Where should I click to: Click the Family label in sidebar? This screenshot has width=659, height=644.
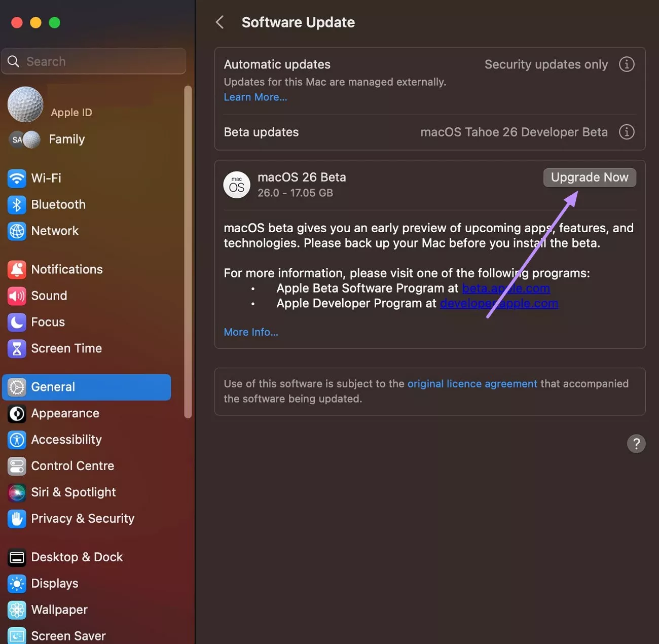click(x=67, y=139)
